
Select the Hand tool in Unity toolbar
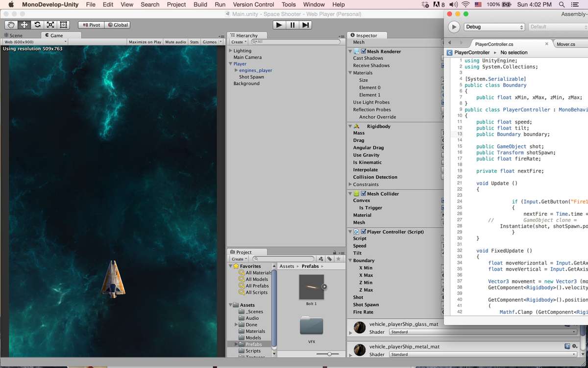coord(11,25)
